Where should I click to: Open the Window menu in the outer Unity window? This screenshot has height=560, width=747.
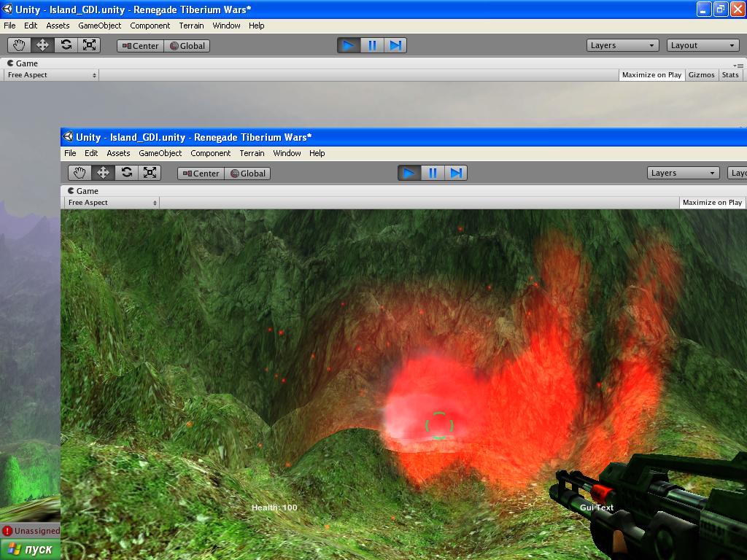(226, 26)
